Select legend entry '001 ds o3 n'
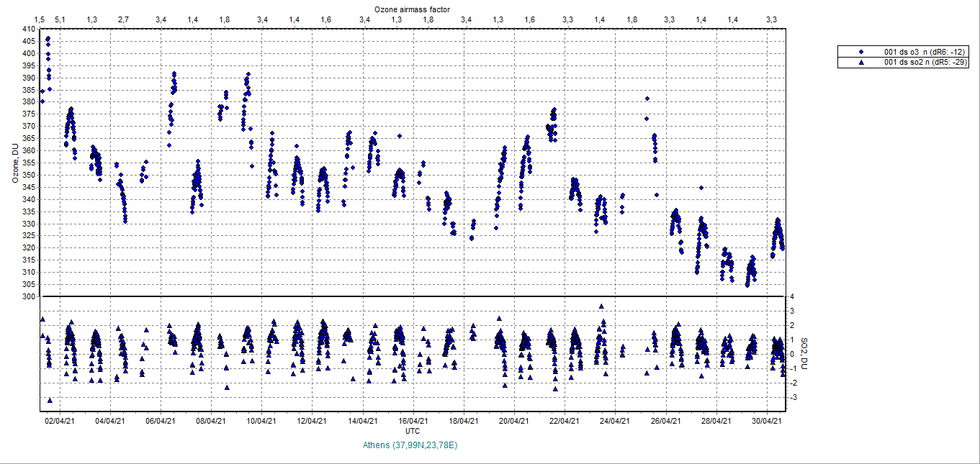Screen dimensions: 980x464 [x=925, y=53]
